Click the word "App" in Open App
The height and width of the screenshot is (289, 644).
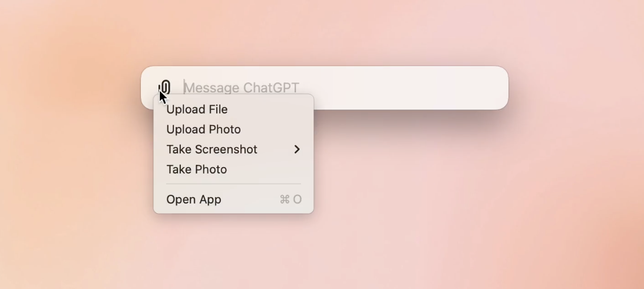click(x=210, y=200)
